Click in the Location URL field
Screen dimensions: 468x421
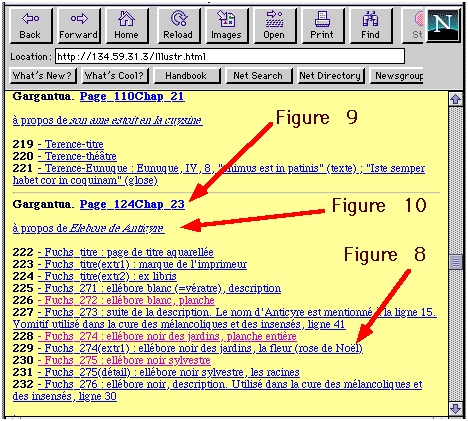click(x=230, y=56)
